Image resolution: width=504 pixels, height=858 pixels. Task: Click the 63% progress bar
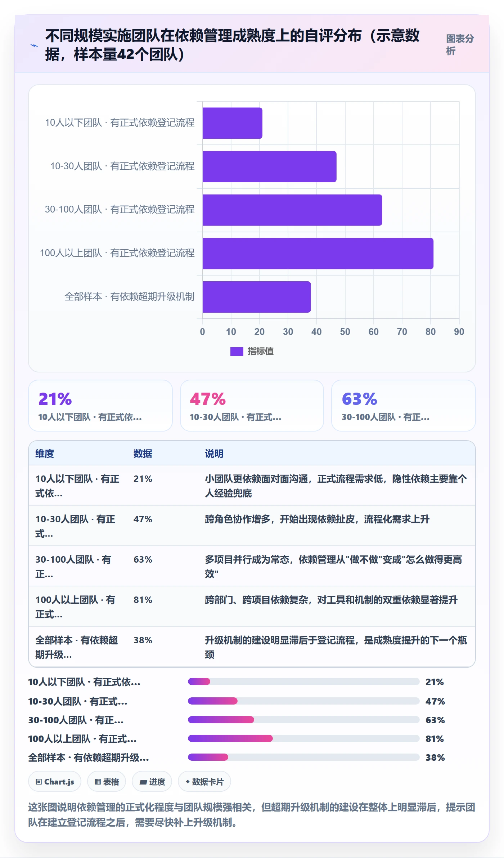tap(304, 720)
